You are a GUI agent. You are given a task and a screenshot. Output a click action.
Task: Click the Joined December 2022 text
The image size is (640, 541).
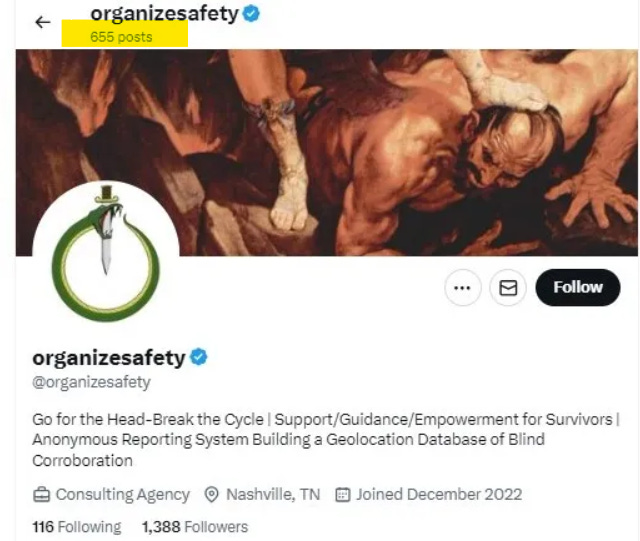pos(439,495)
